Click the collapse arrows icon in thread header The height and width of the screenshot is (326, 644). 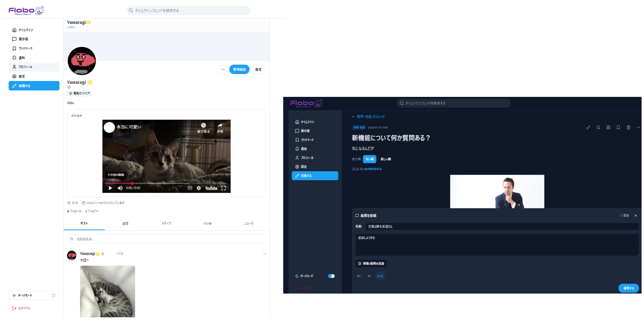click(x=588, y=127)
